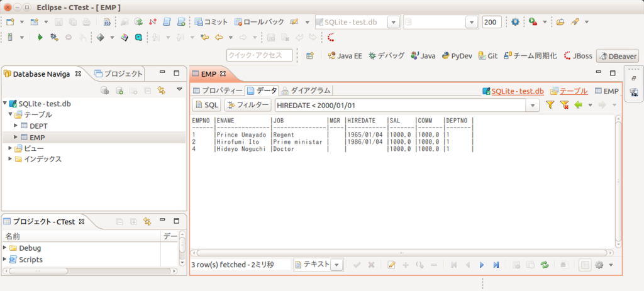
Task: Expand the DEPT table node
Action: (x=16, y=126)
